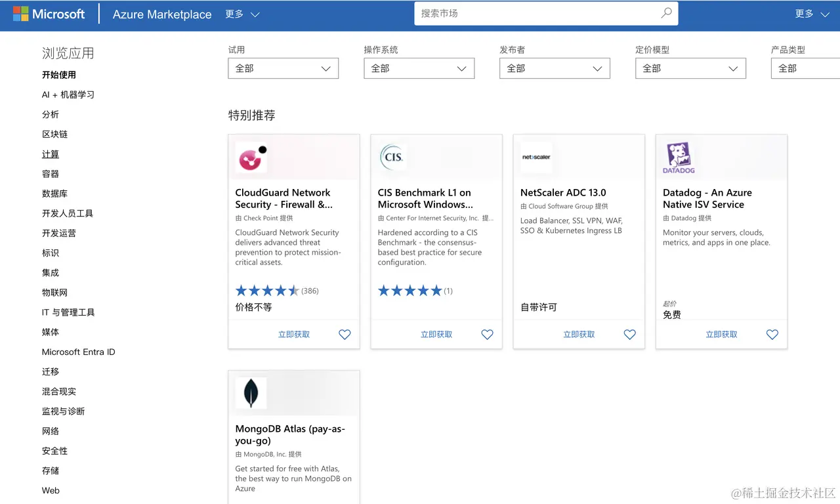The image size is (840, 504).
Task: Click 立即获取 for CIS Benchmark L1
Action: (436, 334)
